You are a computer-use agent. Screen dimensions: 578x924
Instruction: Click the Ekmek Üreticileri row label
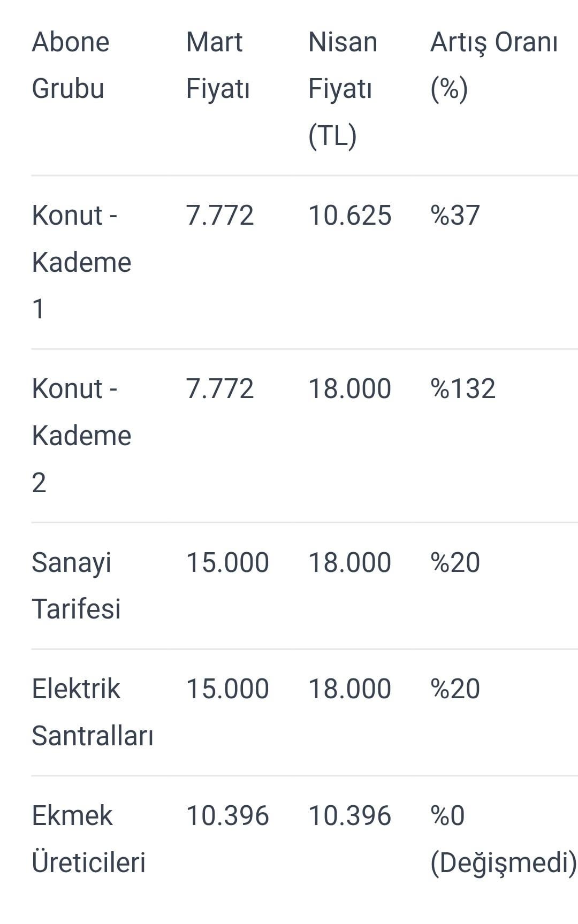[x=88, y=839]
